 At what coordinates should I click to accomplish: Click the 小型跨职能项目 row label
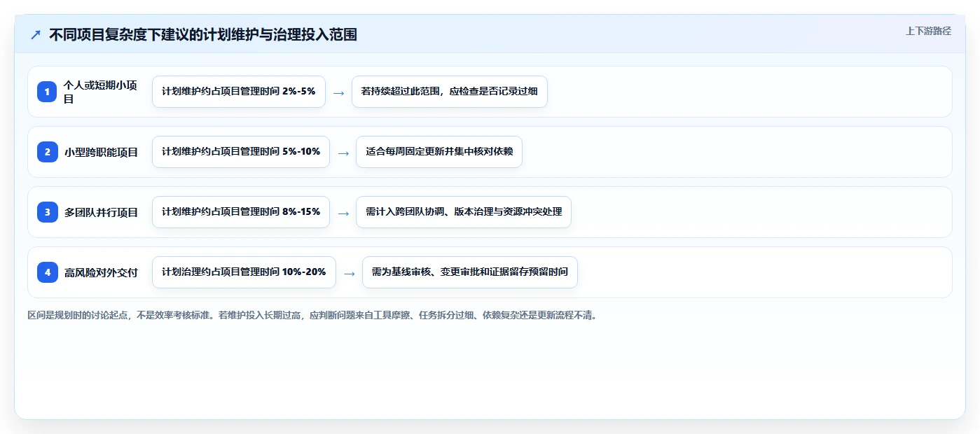pyautogui.click(x=102, y=152)
